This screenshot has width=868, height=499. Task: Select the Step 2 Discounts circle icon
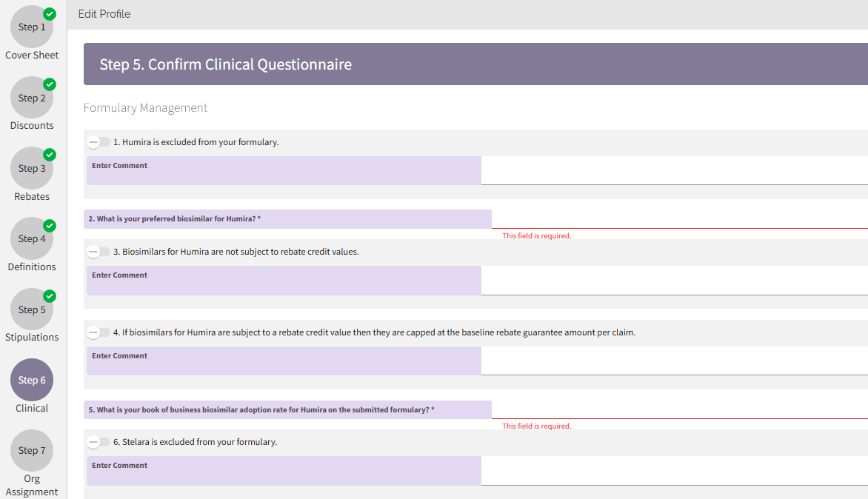pos(31,97)
